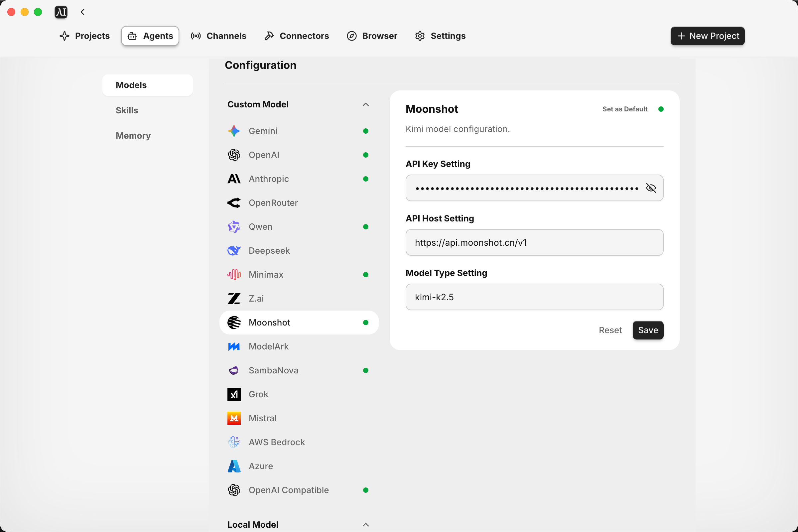Select the Minimax waveform icon

pyautogui.click(x=234, y=275)
